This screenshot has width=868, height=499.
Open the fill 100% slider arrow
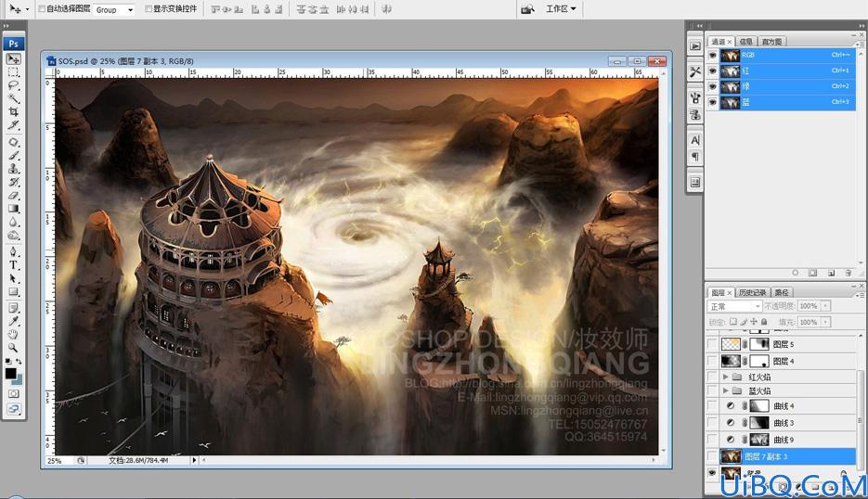click(x=825, y=322)
